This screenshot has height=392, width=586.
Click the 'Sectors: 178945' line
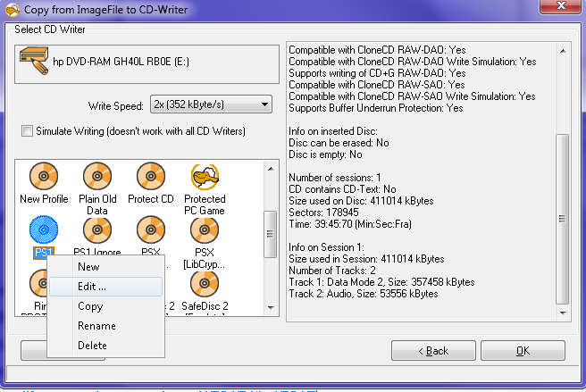pyautogui.click(x=323, y=213)
